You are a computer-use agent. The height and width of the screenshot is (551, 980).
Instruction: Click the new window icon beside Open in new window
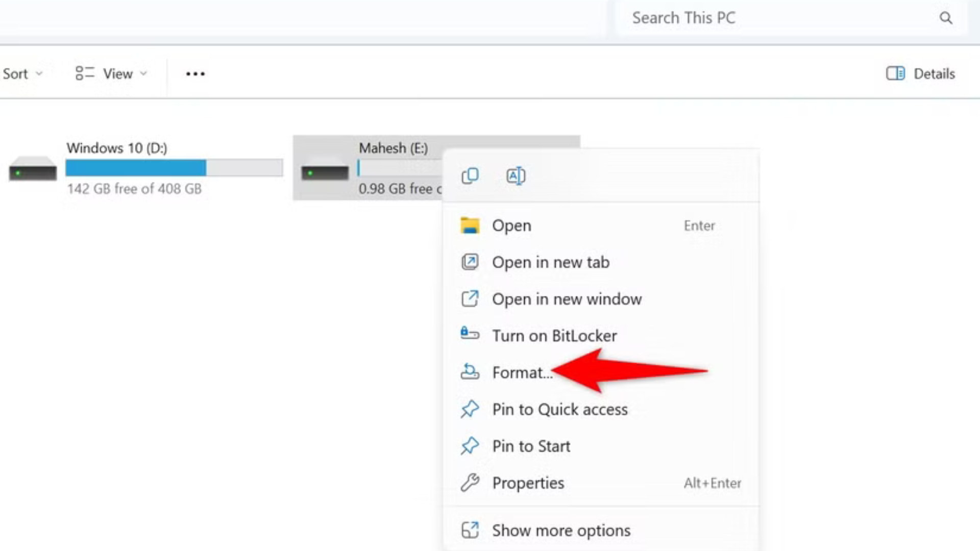pos(470,298)
